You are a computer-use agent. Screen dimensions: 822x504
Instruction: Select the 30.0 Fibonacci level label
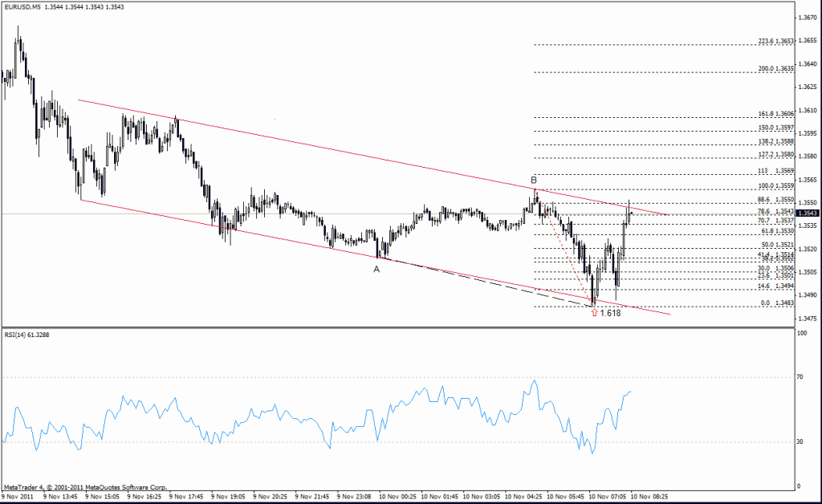point(776,268)
